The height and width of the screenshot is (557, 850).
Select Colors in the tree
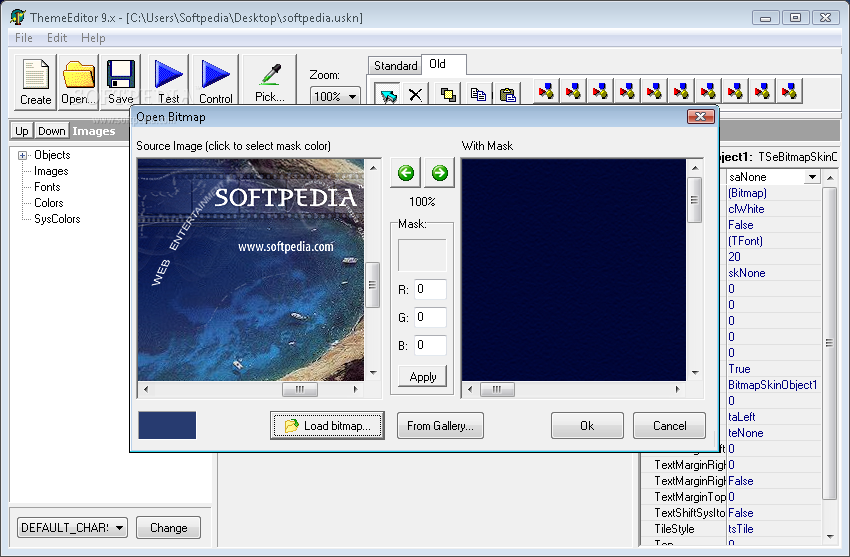49,203
